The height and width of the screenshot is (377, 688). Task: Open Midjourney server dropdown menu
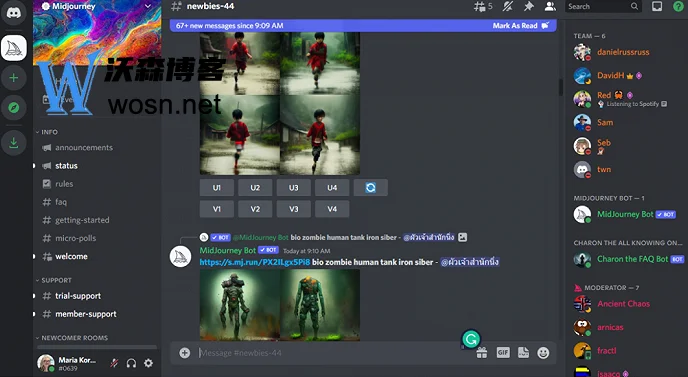[147, 6]
